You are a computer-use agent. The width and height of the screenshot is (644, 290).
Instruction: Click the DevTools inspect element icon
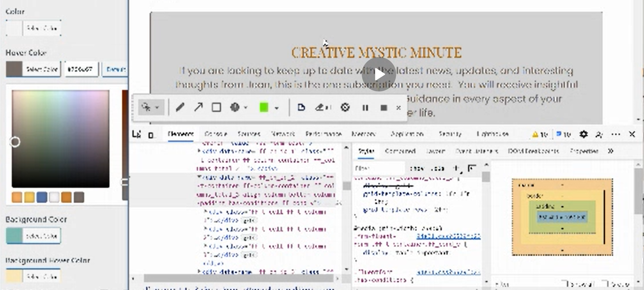136,134
